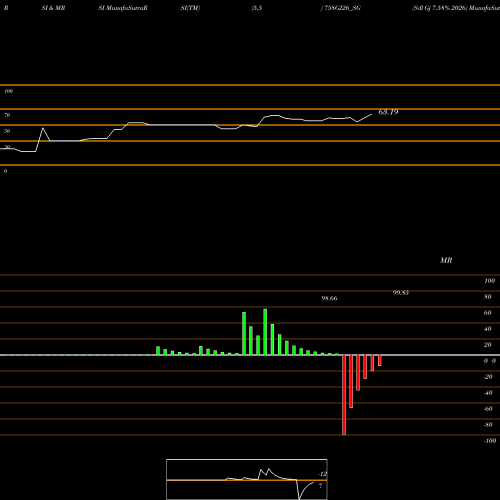The image size is (500, 500).
Task: Click the "(Sdl Gj 7.58% 2026)" title text
Action: pos(439,8)
